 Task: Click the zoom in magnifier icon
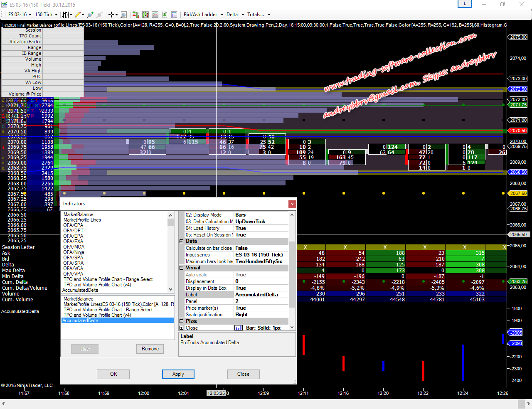tap(90, 15)
